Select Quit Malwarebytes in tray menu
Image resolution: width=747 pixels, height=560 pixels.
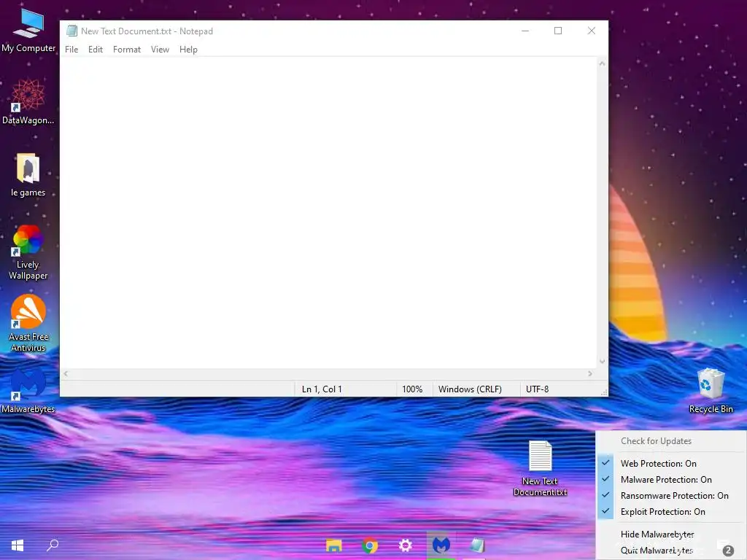point(671,551)
